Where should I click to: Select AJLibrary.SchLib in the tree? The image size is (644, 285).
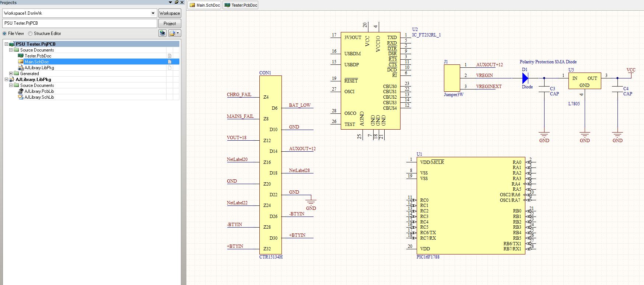coord(39,97)
